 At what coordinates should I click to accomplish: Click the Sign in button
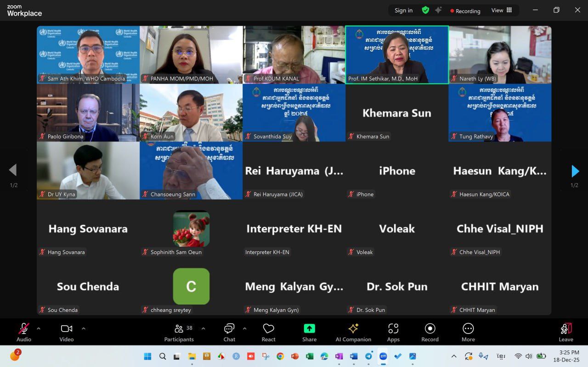click(403, 10)
